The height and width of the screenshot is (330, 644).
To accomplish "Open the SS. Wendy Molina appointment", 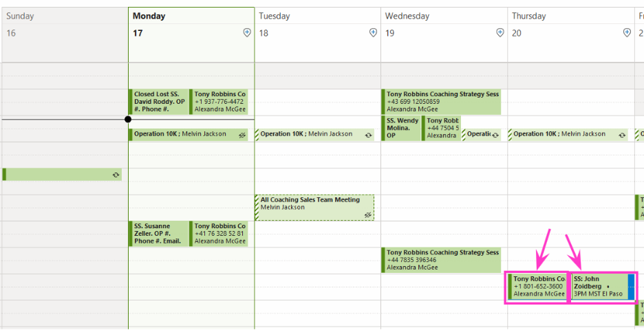I will tap(401, 128).
